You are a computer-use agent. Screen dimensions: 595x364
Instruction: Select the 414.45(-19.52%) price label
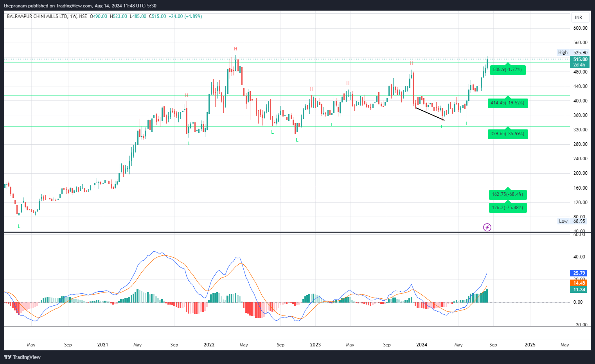coord(508,103)
